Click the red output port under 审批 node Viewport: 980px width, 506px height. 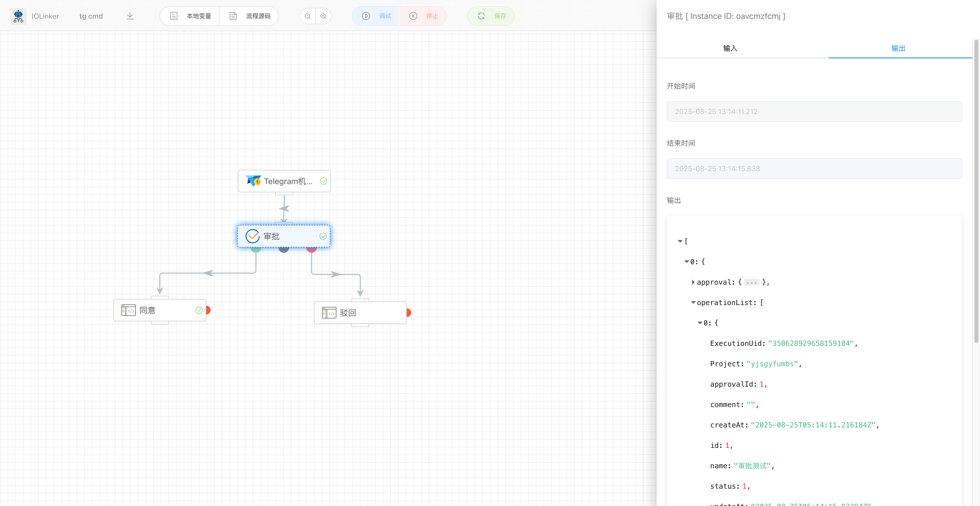click(312, 250)
